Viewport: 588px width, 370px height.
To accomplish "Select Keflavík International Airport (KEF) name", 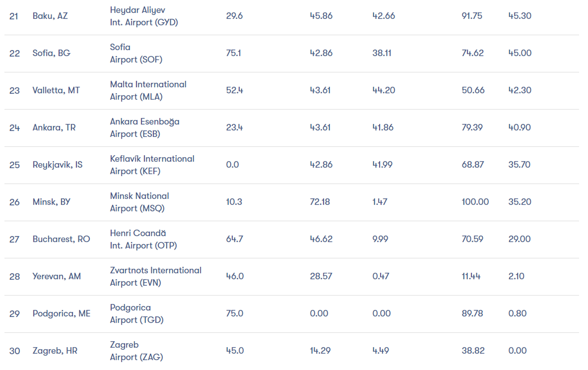I will pyautogui.click(x=152, y=165).
